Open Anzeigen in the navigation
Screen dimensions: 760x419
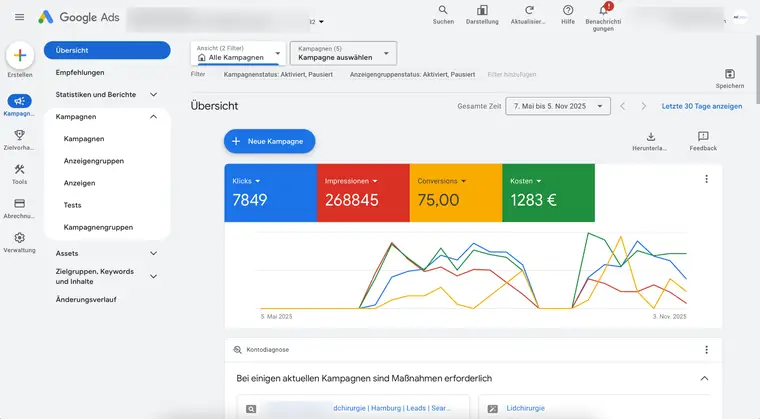click(79, 183)
